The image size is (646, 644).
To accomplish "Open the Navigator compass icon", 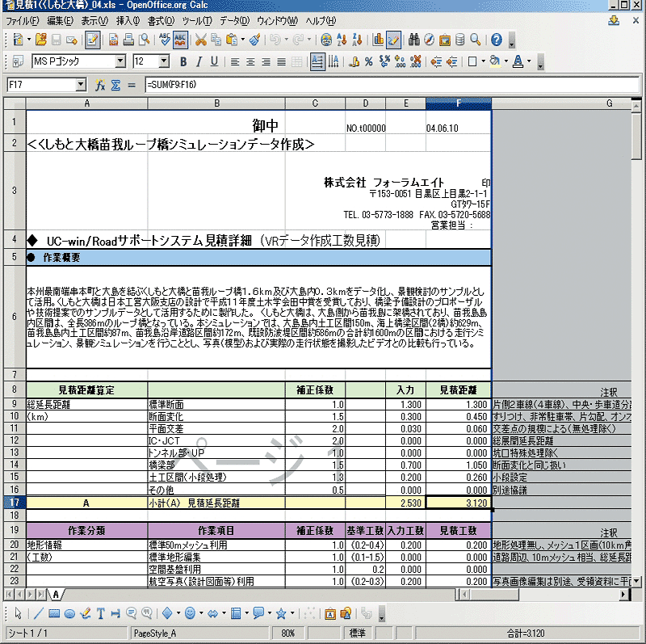I will point(430,40).
